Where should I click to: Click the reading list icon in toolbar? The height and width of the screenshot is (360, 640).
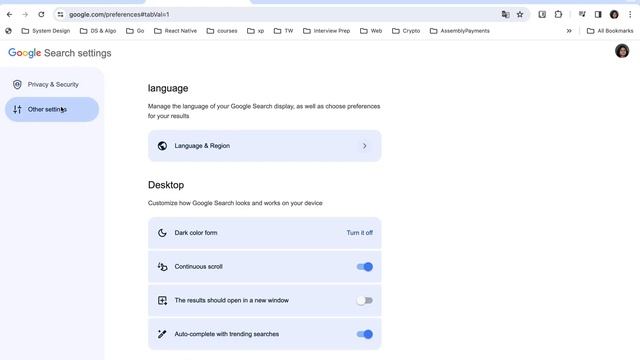pos(542,14)
